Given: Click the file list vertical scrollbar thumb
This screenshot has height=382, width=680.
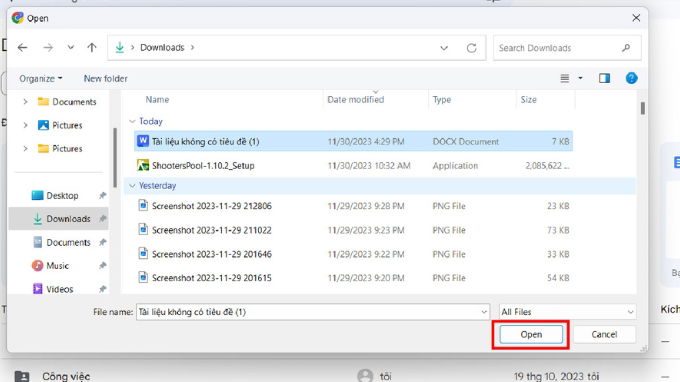Looking at the screenshot, I should point(642,108).
